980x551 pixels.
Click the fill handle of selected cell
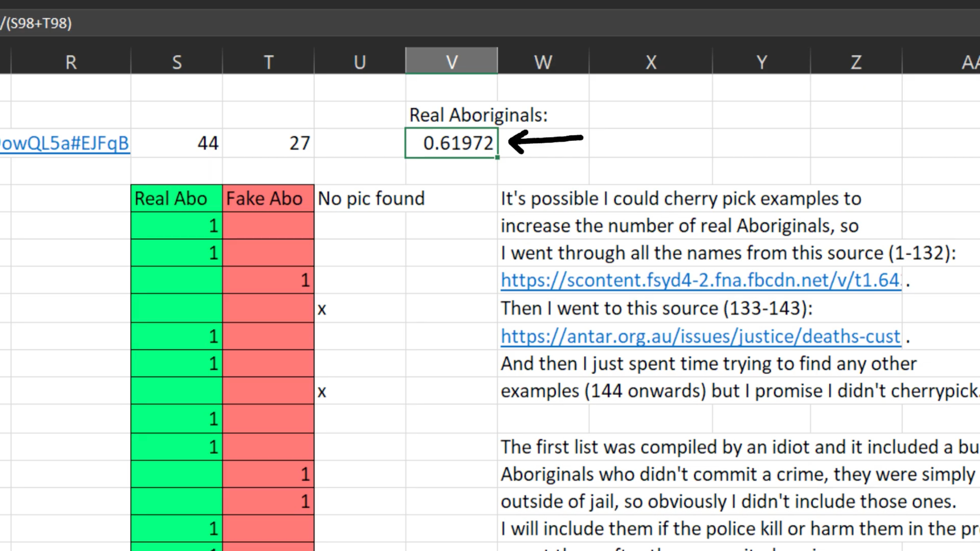tap(497, 157)
